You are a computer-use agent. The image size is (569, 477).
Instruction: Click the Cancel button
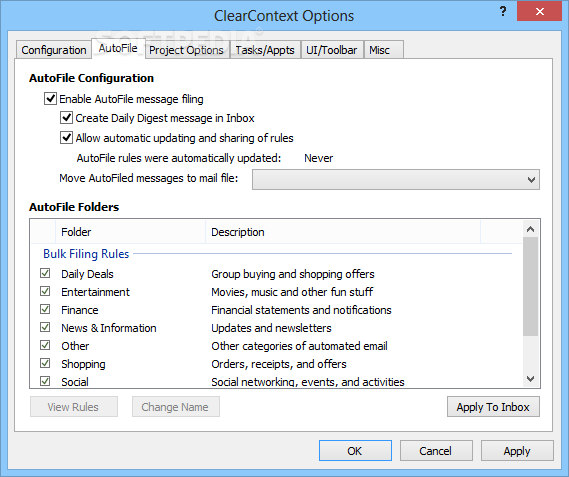click(436, 450)
